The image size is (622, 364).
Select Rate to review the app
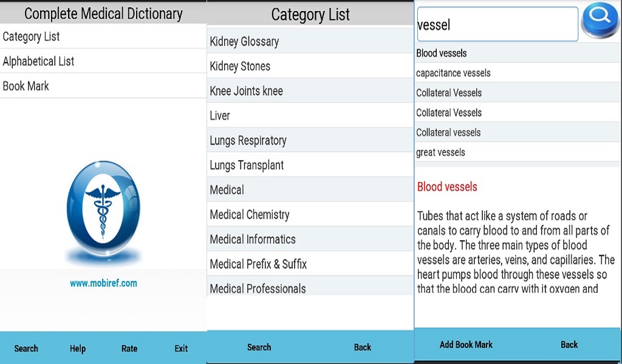(129, 348)
